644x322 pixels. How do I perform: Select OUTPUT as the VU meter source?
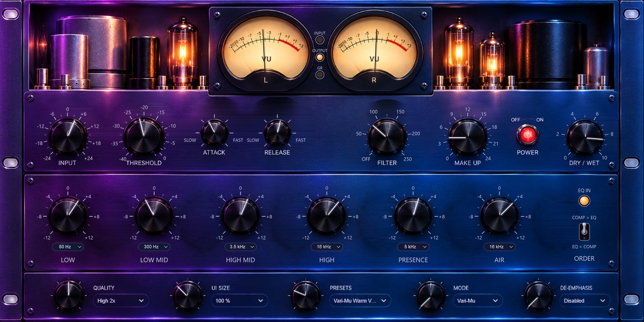pos(320,57)
